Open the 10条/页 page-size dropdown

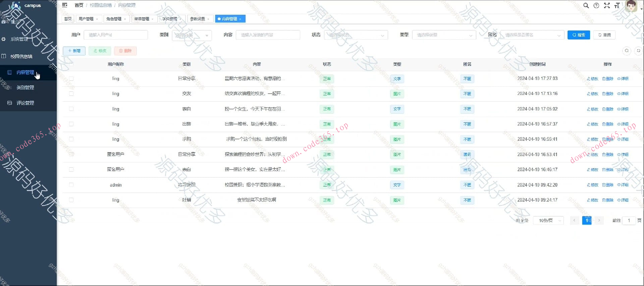pyautogui.click(x=549, y=221)
